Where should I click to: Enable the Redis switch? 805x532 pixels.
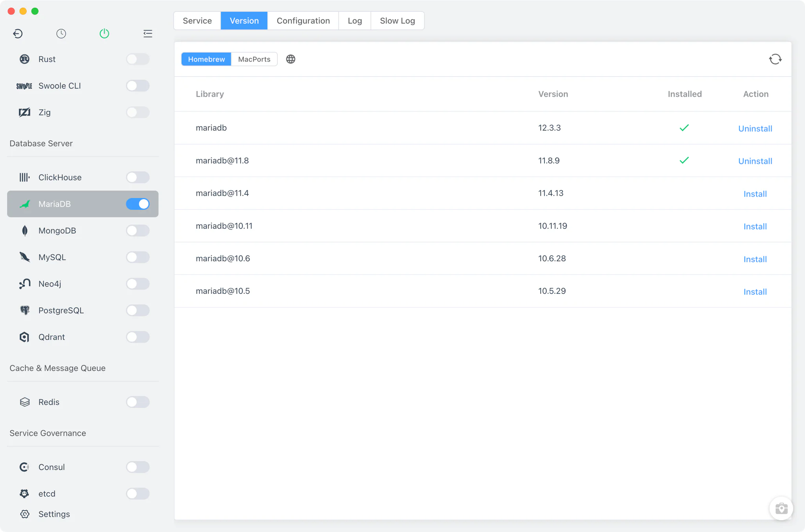pos(138,402)
